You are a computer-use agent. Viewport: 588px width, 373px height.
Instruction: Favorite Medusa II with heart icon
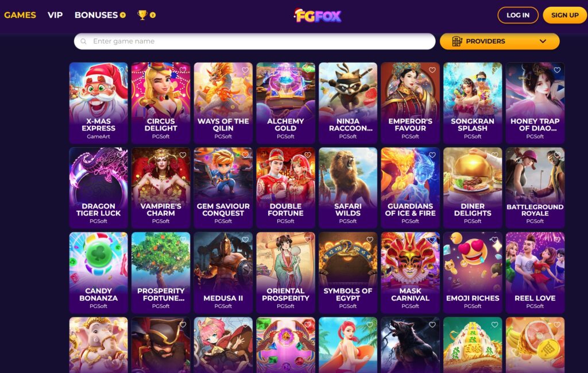tap(245, 240)
